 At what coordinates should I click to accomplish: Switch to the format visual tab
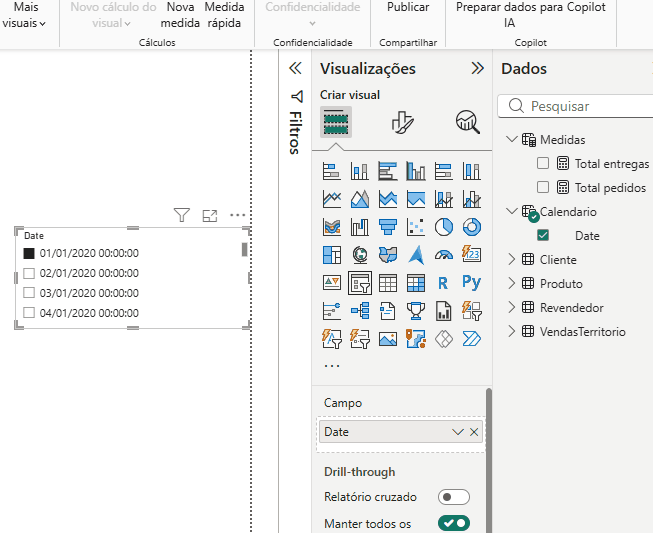[402, 122]
